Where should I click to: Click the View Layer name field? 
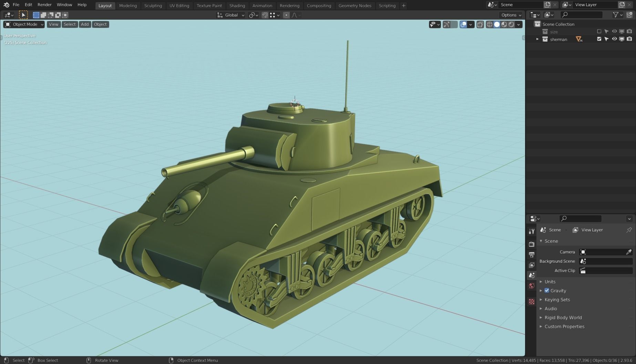pos(595,5)
